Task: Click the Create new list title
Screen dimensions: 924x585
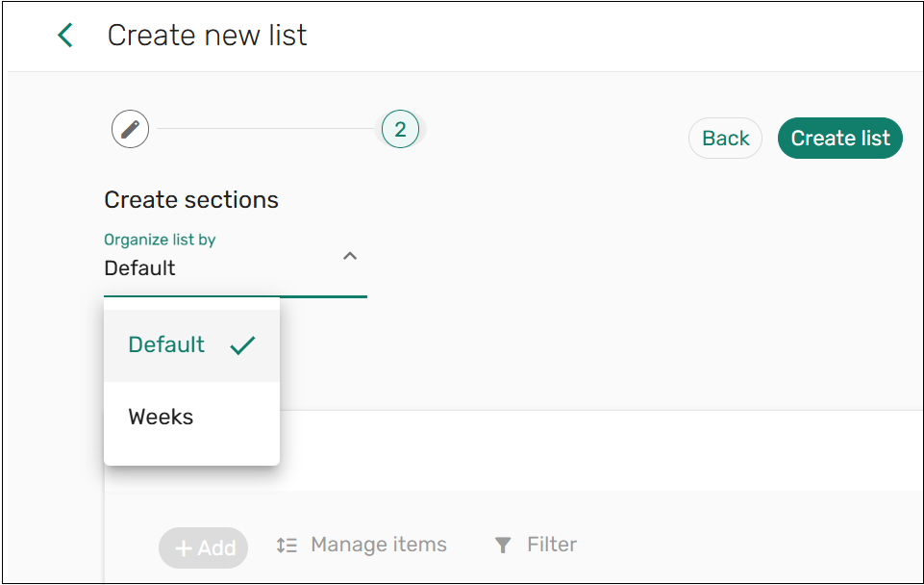Action: pyautogui.click(x=207, y=35)
